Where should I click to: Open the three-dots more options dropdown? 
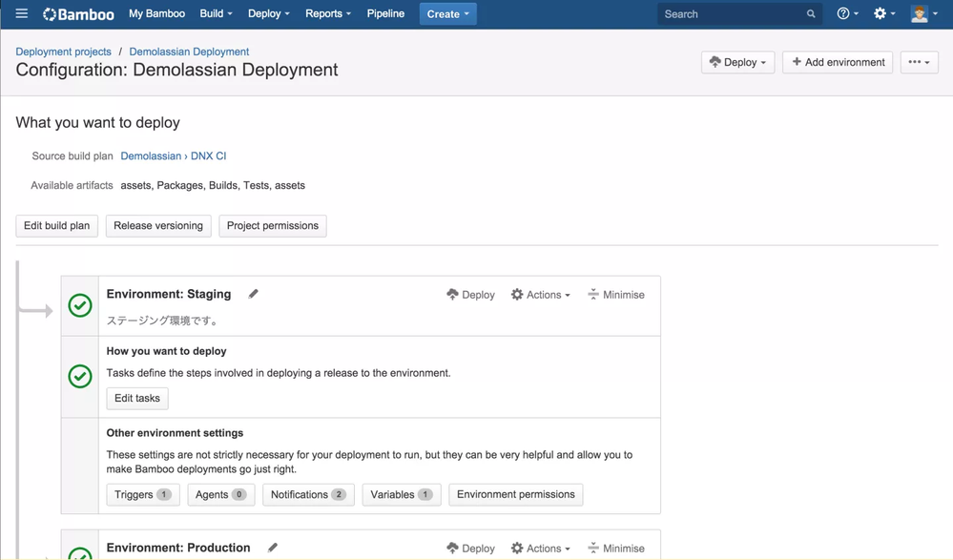tap(919, 62)
